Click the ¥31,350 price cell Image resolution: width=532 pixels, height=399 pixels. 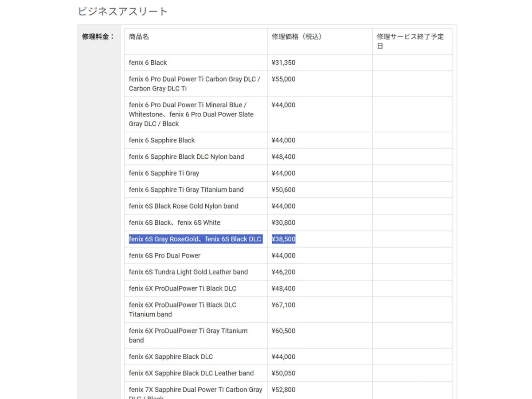(x=283, y=63)
